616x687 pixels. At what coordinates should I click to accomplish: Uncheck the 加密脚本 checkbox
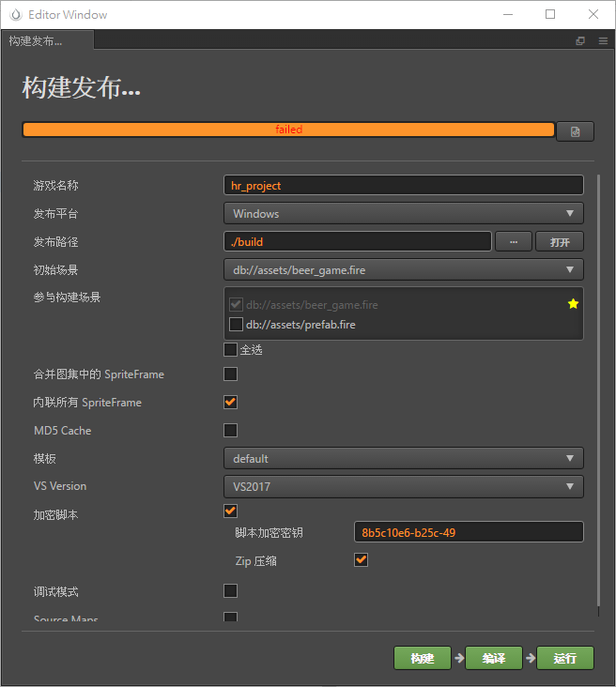(231, 511)
